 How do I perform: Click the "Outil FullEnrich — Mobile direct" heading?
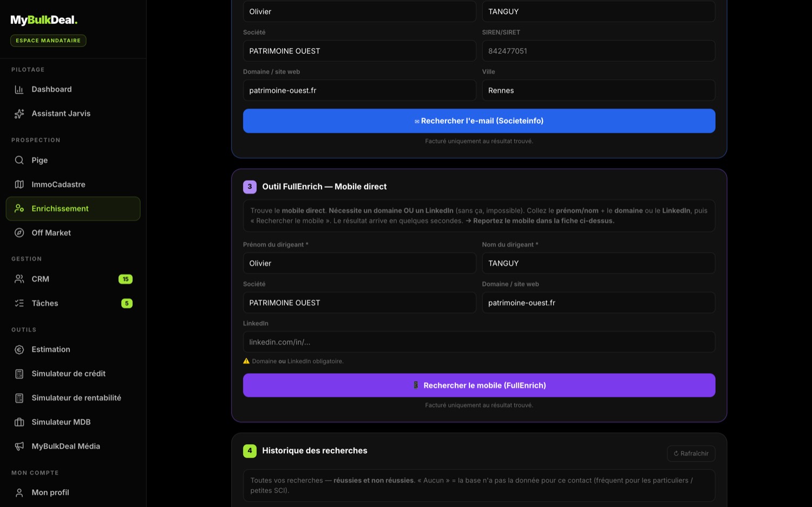coord(324,187)
